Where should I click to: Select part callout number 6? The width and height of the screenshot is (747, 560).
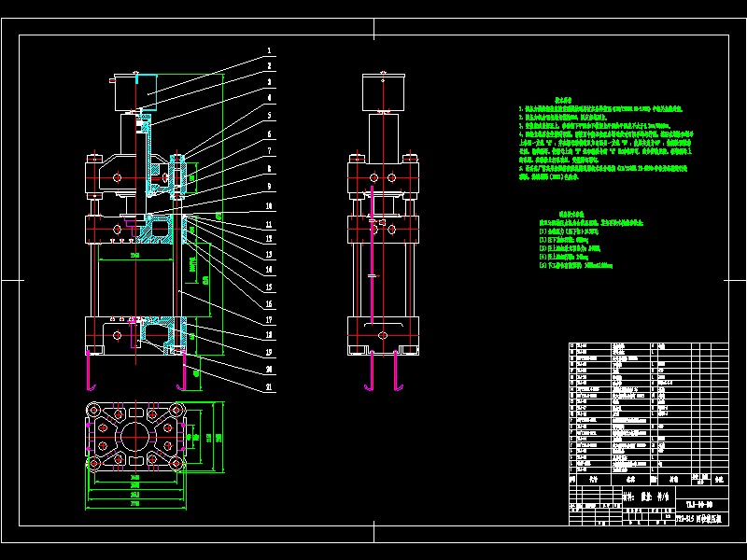(269, 134)
